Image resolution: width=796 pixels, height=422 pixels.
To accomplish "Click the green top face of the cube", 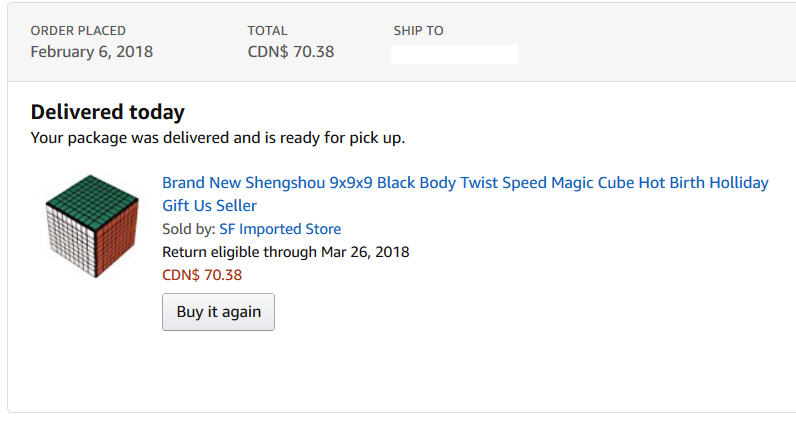I will click(x=92, y=196).
